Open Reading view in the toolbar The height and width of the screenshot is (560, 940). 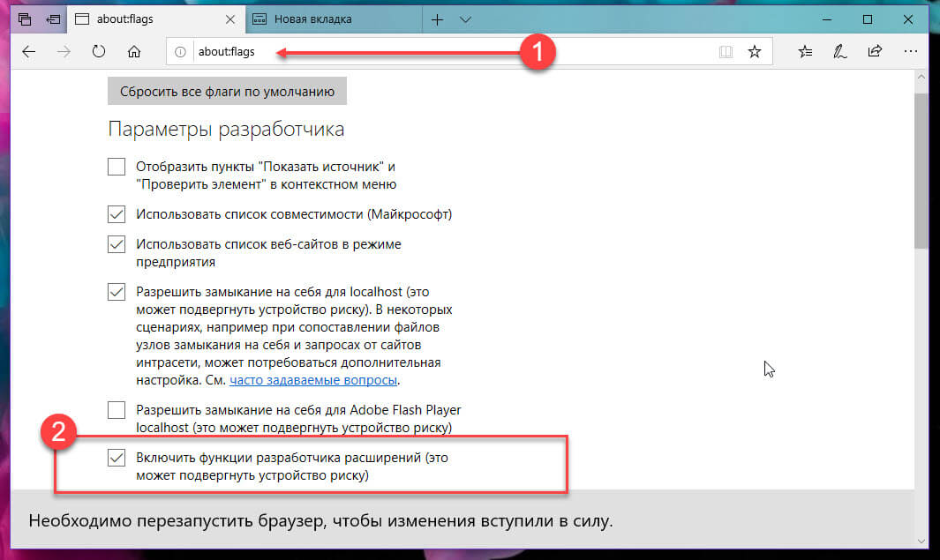click(726, 51)
